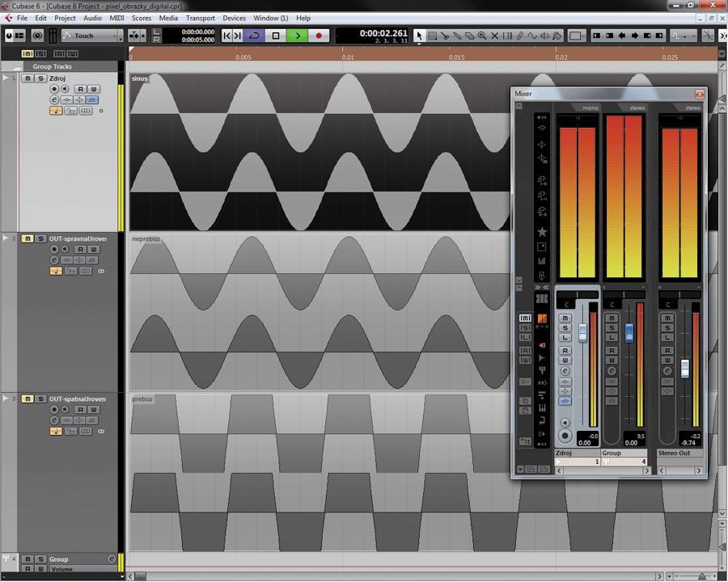Select the Line curve tool
728x582 pixels.
point(532,36)
